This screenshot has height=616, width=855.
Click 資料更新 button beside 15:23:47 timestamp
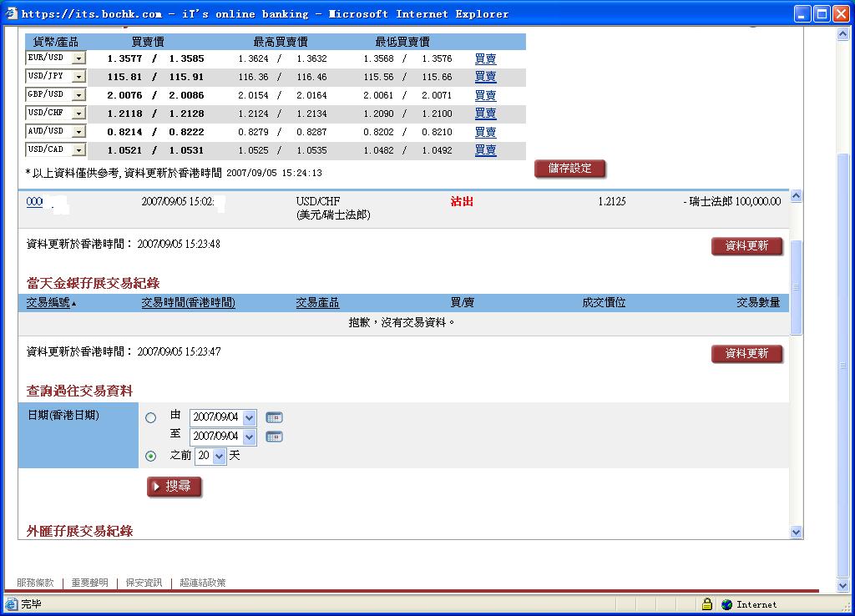point(746,354)
